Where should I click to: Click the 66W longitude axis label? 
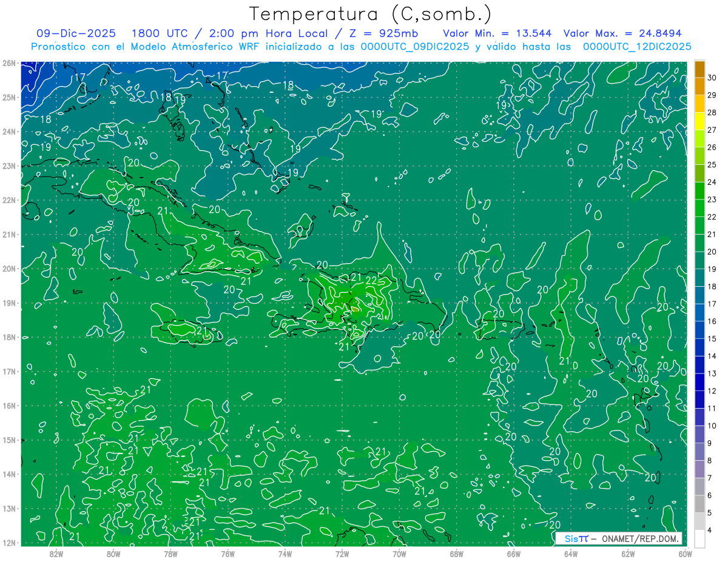(x=514, y=554)
